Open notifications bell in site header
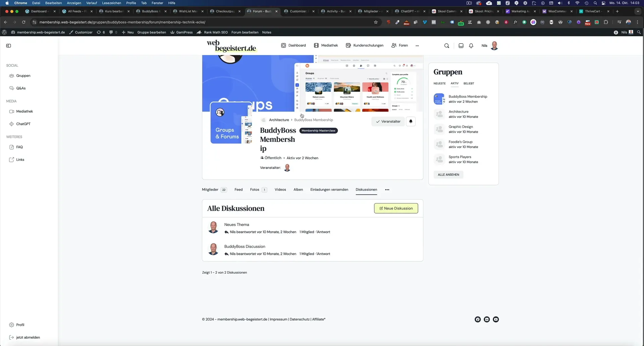Viewport: 644px width, 346px height. [471, 46]
